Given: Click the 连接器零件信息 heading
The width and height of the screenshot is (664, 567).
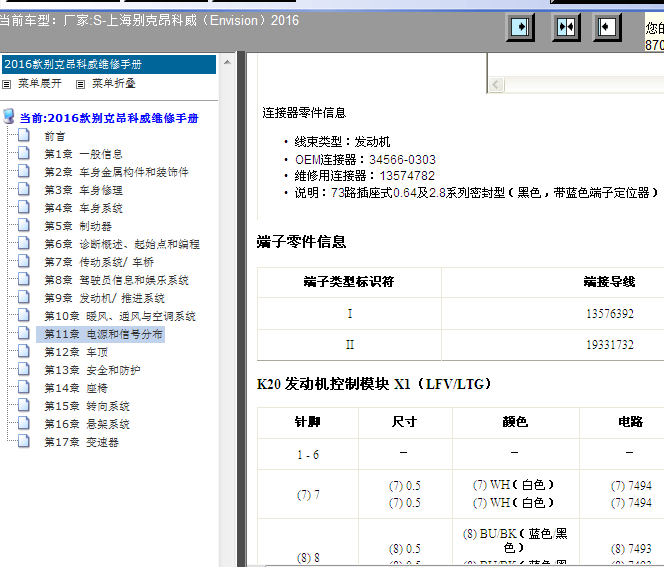Looking at the screenshot, I should [304, 113].
